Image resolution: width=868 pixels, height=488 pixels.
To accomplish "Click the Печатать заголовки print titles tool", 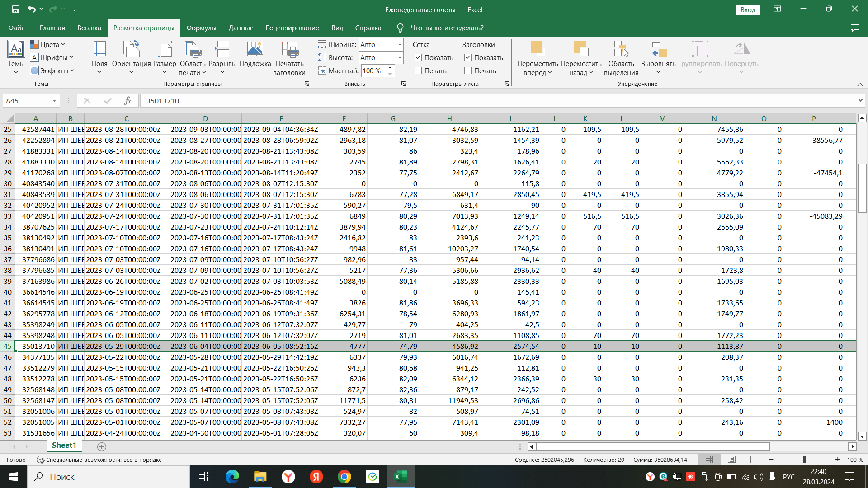I will point(289,58).
